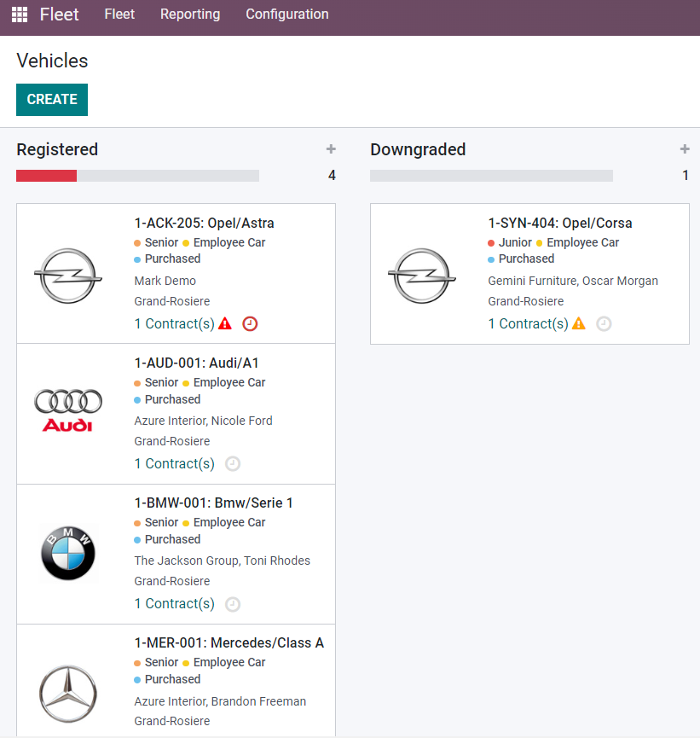Click driver The Jackson Group, Toni Rhodes
The image size is (700, 738).
tap(222, 561)
